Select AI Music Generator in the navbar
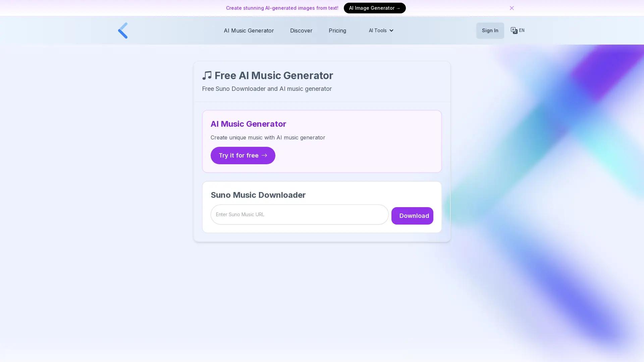 (x=249, y=31)
